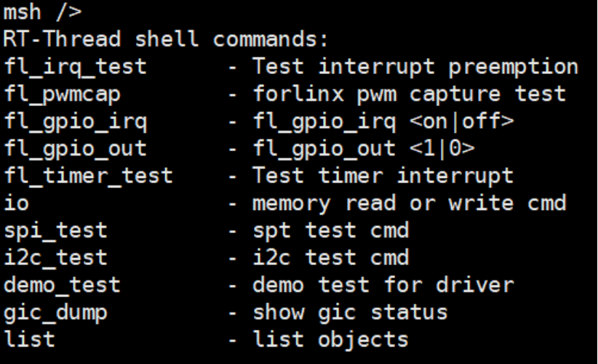This screenshot has width=598, height=364.
Task: Click the fl_gpio_irq command name
Action: (75, 122)
